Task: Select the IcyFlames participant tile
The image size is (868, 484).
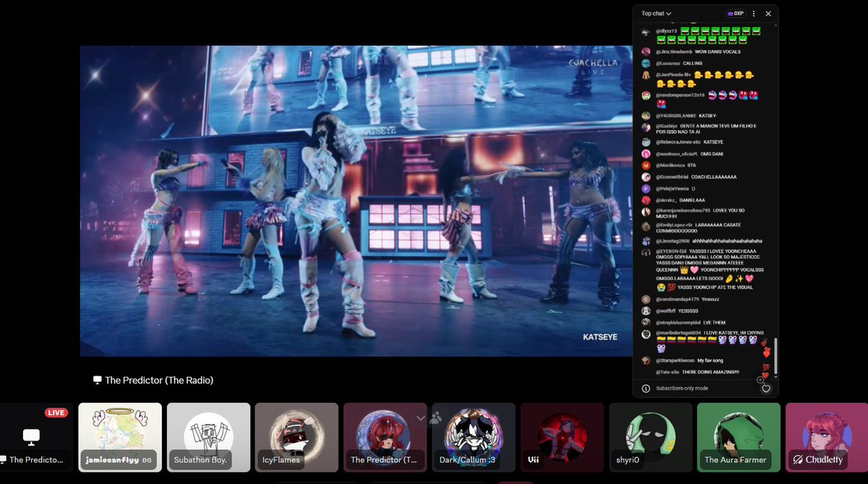Action: (297, 438)
